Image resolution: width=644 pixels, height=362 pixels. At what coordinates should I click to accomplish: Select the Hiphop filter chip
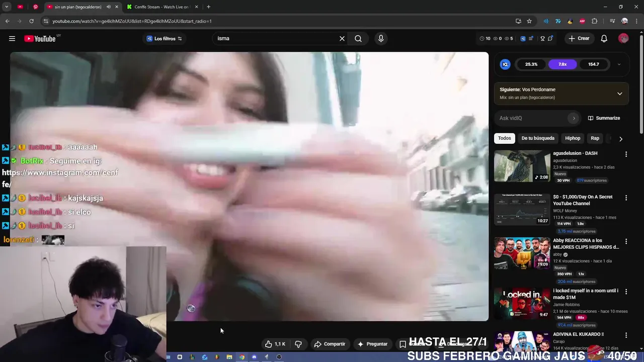pyautogui.click(x=573, y=138)
